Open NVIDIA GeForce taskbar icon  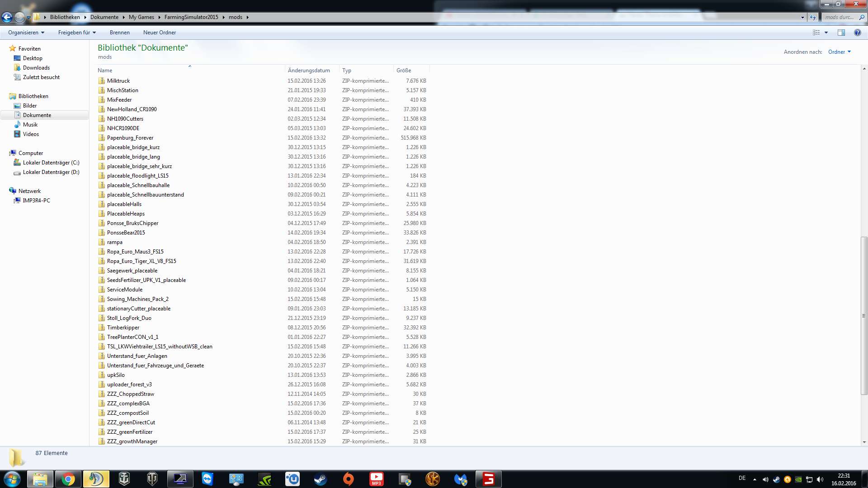point(264,479)
